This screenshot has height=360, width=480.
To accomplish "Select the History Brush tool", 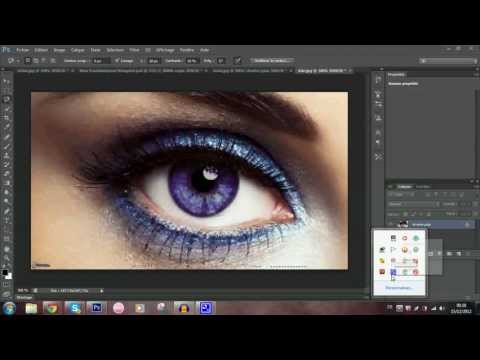I will pos(6,165).
